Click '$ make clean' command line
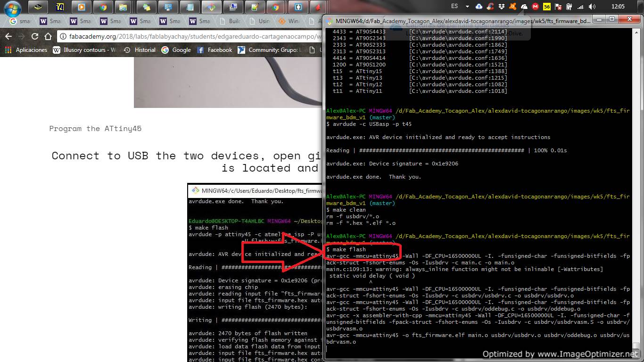The image size is (644, 362). pyautogui.click(x=346, y=210)
